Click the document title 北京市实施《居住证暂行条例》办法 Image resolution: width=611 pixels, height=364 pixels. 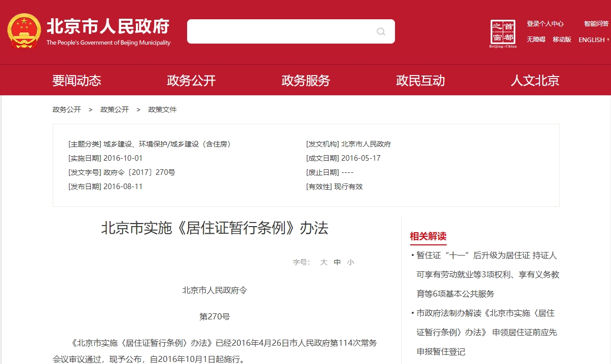(215, 228)
